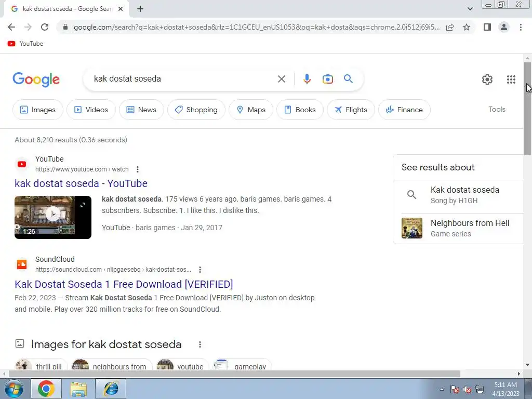Bookmark this page with the star

467,27
